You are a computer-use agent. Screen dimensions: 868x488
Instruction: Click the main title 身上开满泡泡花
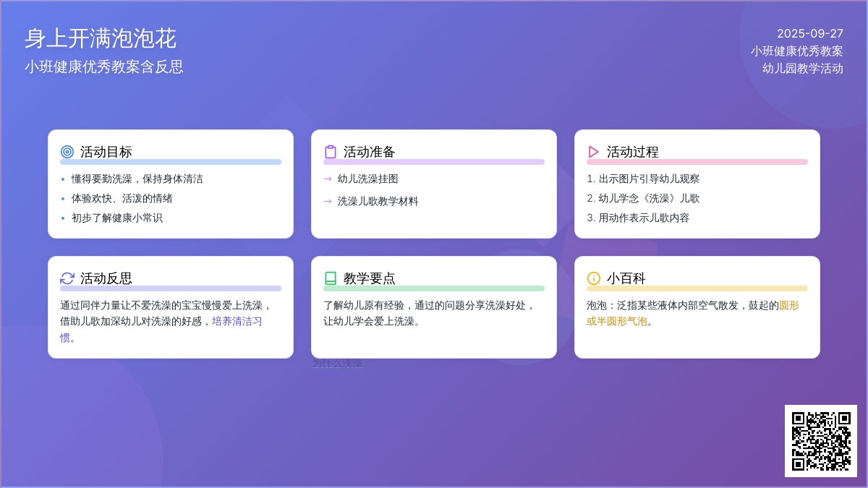click(101, 38)
